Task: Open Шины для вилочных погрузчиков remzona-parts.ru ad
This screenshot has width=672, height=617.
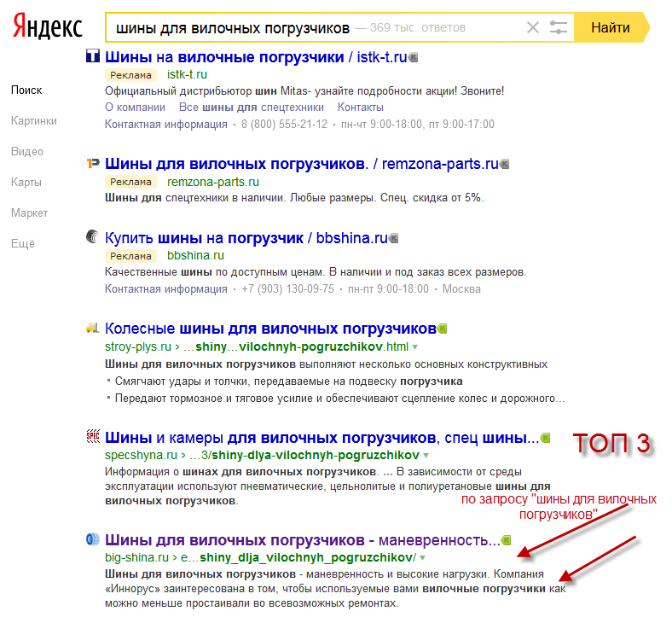Action: (302, 164)
